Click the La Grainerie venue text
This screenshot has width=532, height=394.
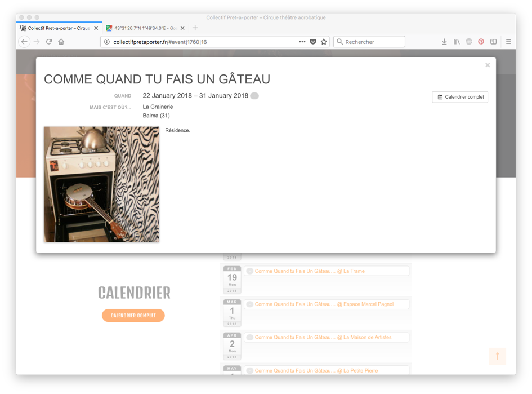pos(158,107)
